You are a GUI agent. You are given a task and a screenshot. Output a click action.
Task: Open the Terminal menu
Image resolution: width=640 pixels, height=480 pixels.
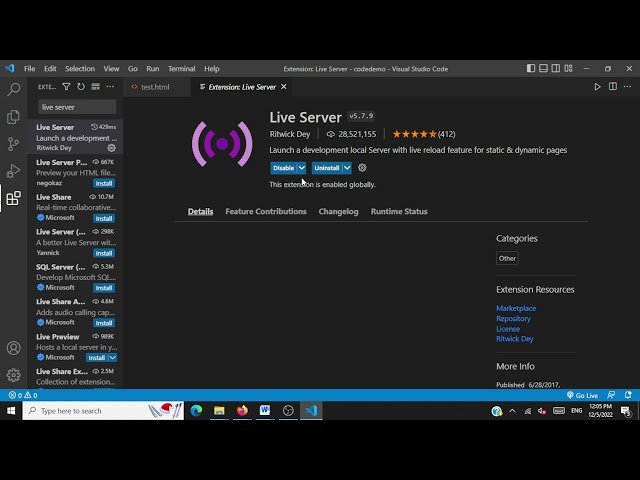tap(181, 69)
